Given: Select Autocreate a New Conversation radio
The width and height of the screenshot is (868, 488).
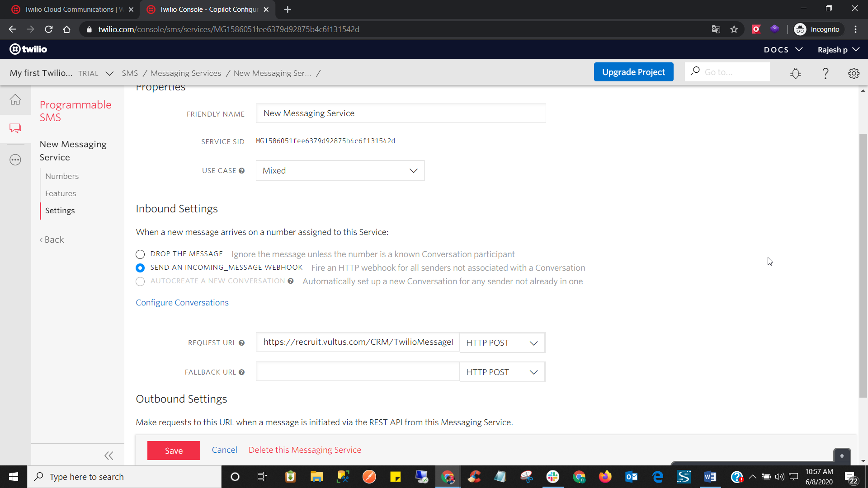Looking at the screenshot, I should pos(140,282).
